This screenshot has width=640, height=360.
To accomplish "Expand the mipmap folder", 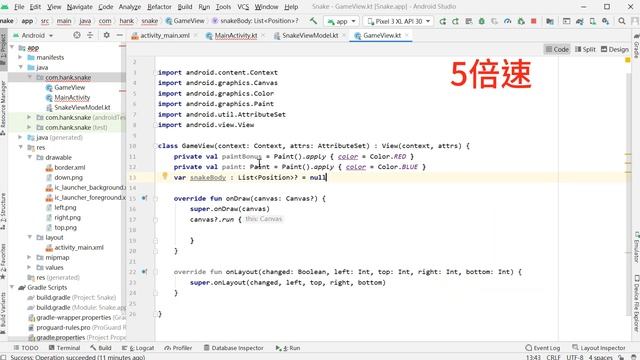I will click(29, 257).
